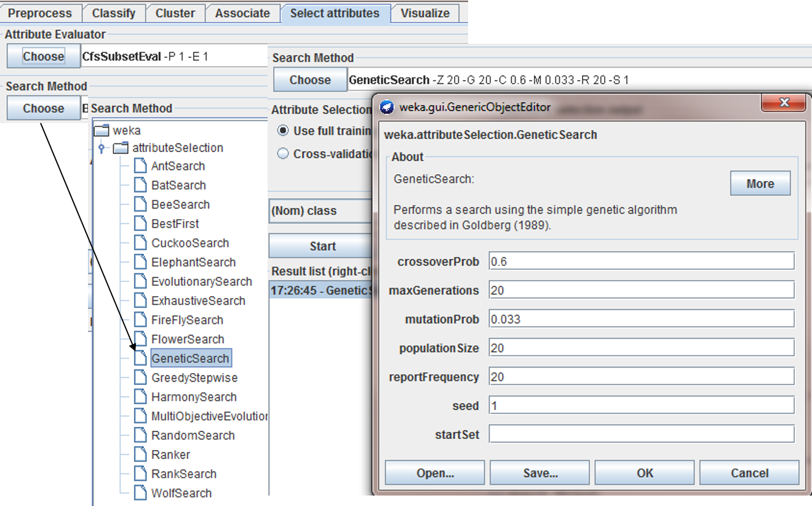
Task: Select the 17:26:45 result list entry
Action: [x=320, y=291]
